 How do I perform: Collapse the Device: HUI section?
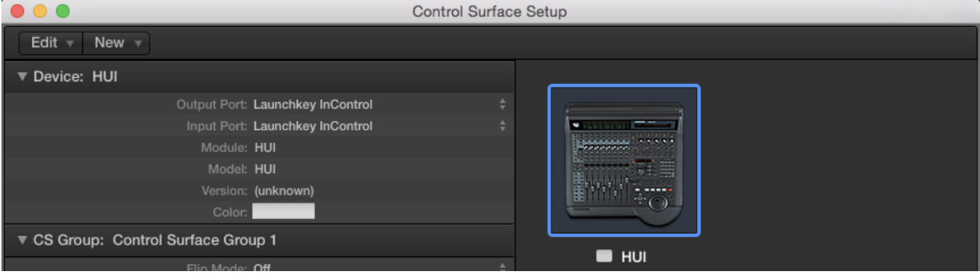(22, 78)
